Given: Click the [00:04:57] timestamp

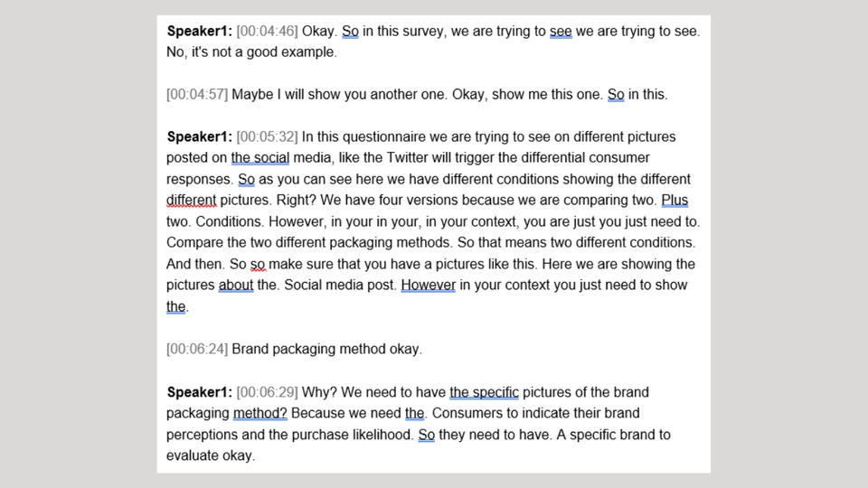Looking at the screenshot, I should (197, 94).
